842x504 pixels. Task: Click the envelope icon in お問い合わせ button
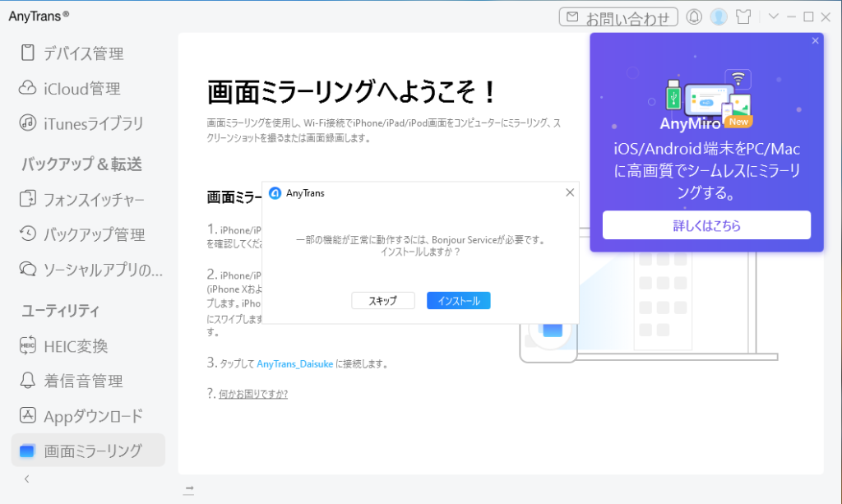coord(572,17)
